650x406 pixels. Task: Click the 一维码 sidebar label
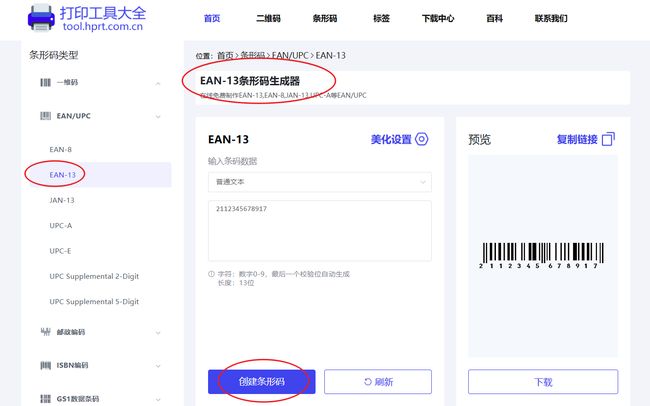67,83
